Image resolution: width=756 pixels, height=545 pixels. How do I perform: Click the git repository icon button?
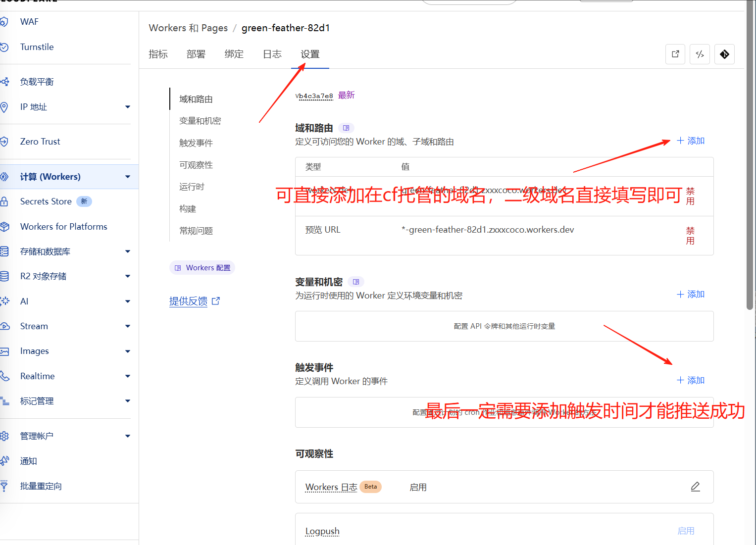click(725, 54)
